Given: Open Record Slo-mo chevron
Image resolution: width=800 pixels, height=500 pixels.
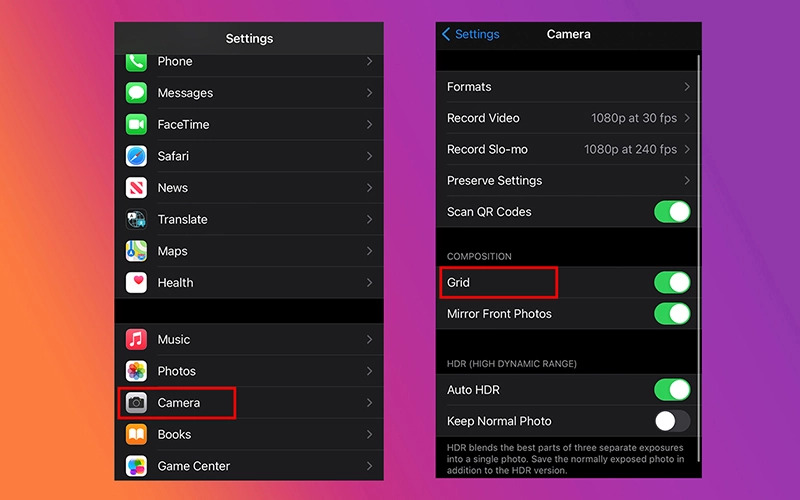Looking at the screenshot, I should (687, 149).
